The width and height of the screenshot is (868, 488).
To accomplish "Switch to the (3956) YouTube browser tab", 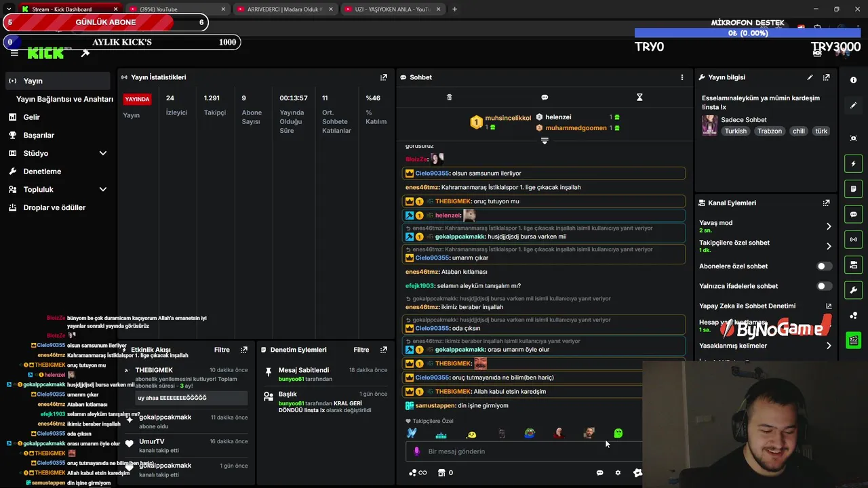I will [176, 9].
